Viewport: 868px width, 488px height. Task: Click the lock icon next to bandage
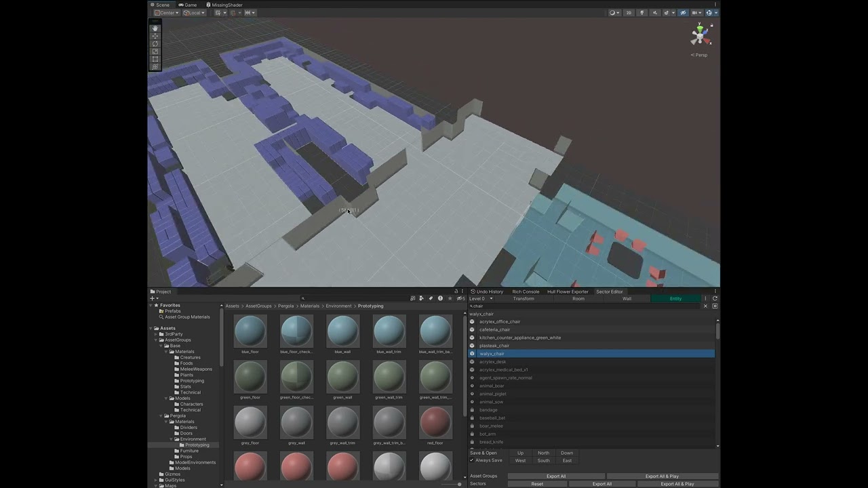click(473, 410)
